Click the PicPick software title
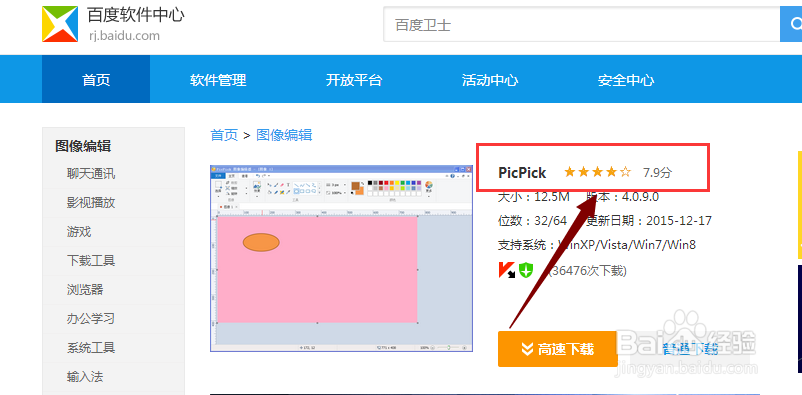 [522, 172]
